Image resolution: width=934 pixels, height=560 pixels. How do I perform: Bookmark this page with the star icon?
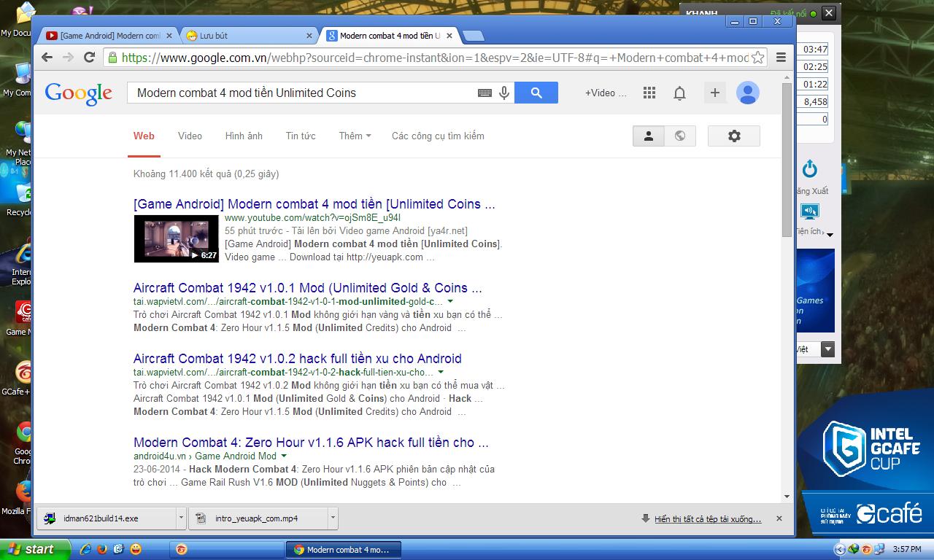coord(758,58)
